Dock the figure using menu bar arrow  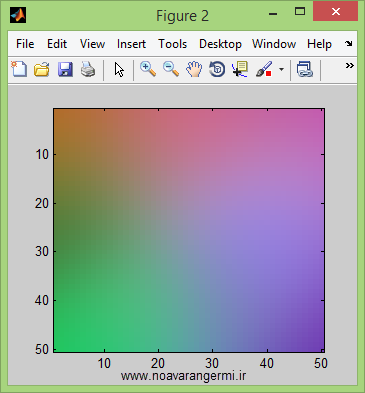coord(349,43)
